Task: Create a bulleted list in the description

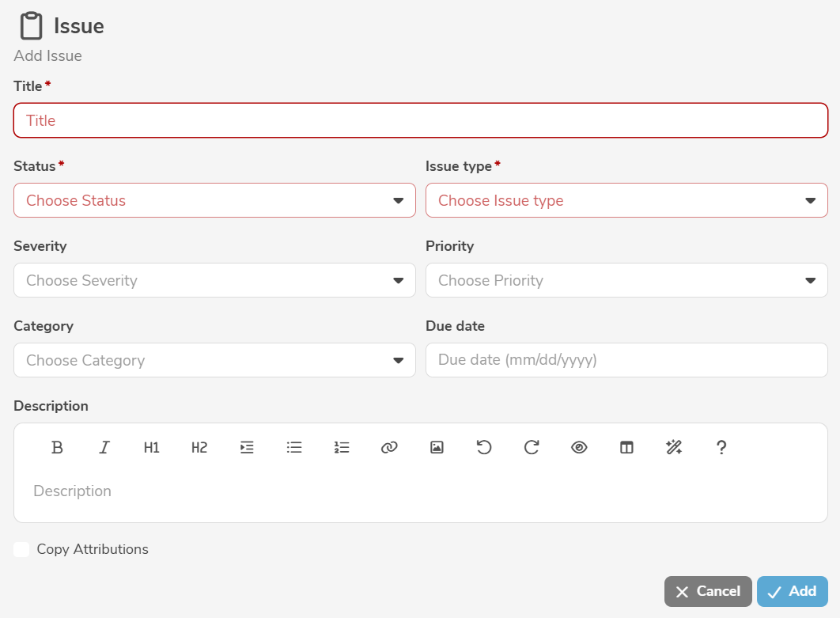Action: (293, 447)
